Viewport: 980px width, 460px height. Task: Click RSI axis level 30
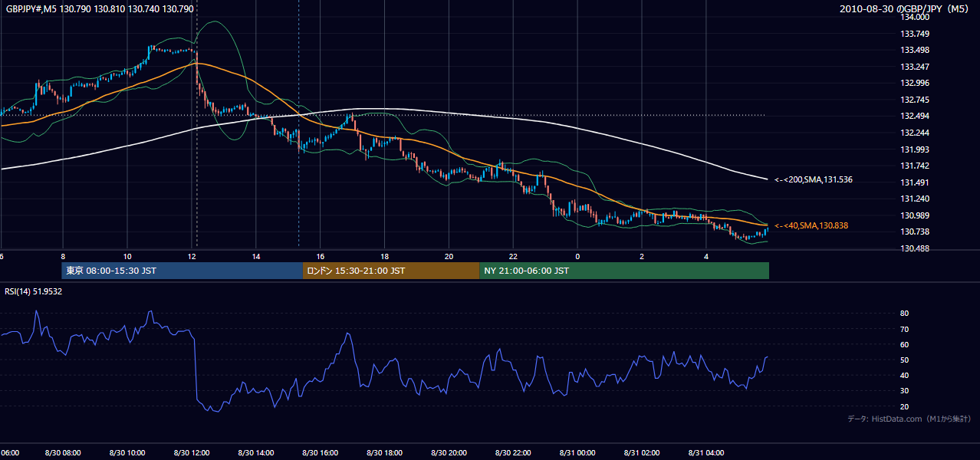[905, 391]
